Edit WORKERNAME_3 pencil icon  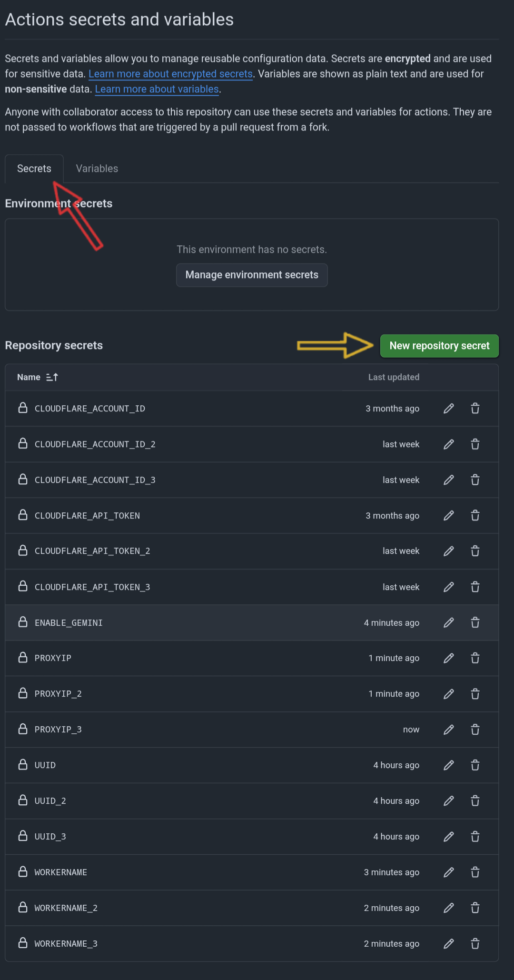(449, 944)
